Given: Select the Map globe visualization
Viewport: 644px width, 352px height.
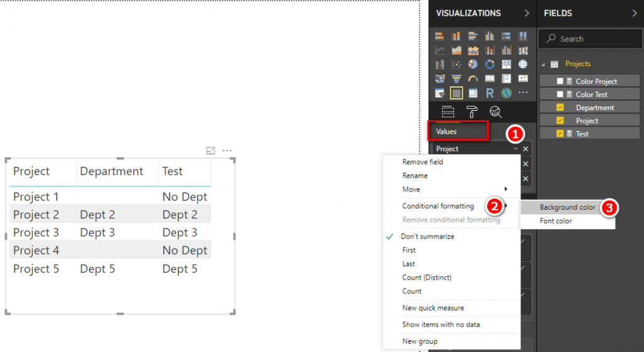Looking at the screenshot, I should tap(523, 64).
